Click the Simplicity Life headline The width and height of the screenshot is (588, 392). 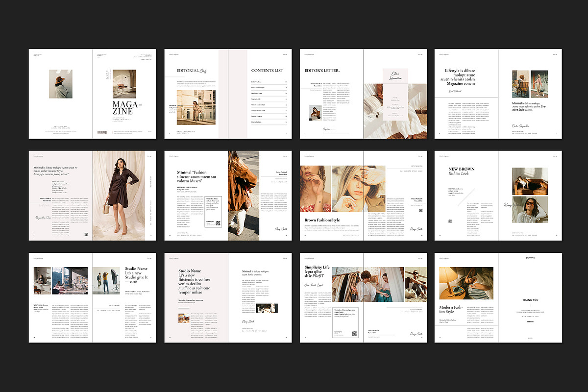click(x=317, y=271)
